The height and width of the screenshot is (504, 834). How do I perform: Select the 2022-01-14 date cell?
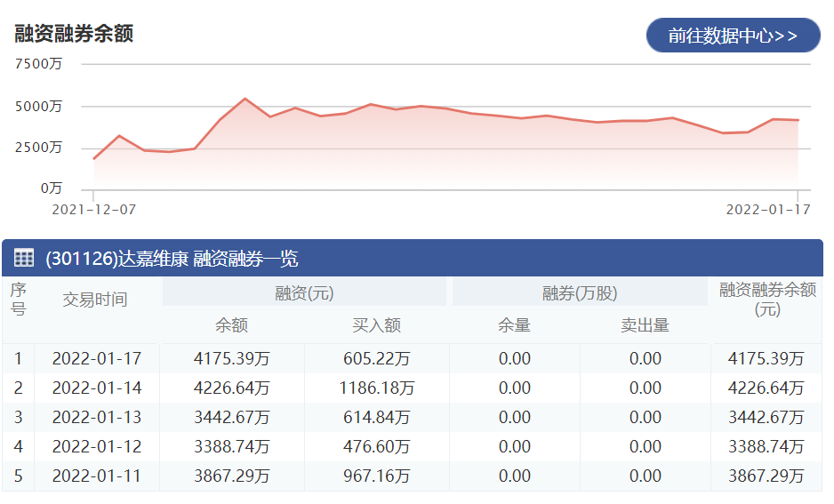(x=97, y=388)
